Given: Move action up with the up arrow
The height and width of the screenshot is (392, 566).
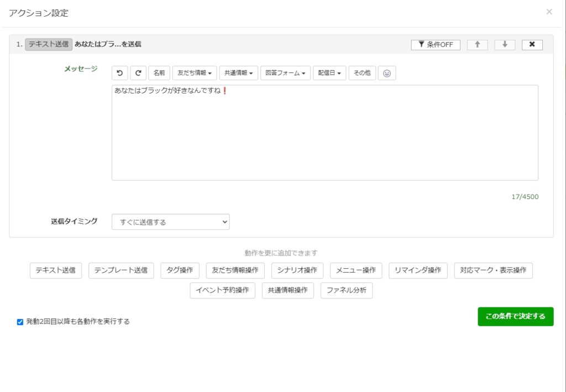Looking at the screenshot, I should tap(477, 45).
